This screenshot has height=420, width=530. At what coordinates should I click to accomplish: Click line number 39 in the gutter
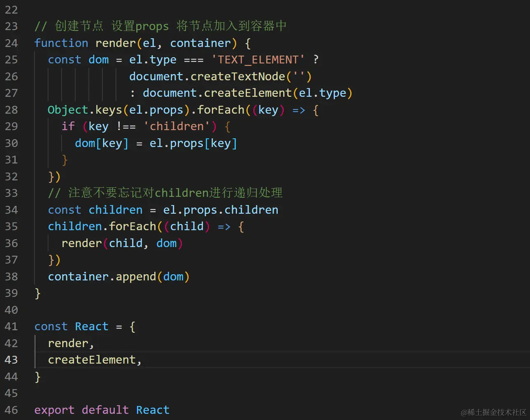click(x=12, y=293)
